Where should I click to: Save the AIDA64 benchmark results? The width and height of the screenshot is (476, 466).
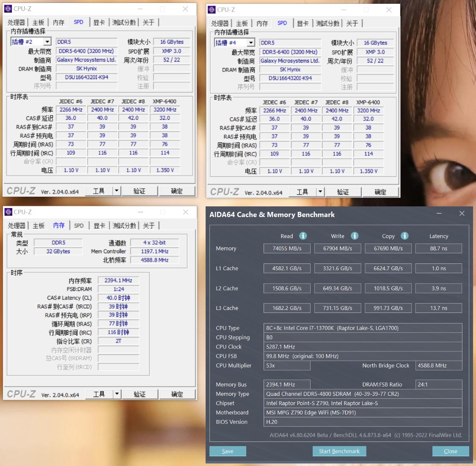tap(228, 451)
